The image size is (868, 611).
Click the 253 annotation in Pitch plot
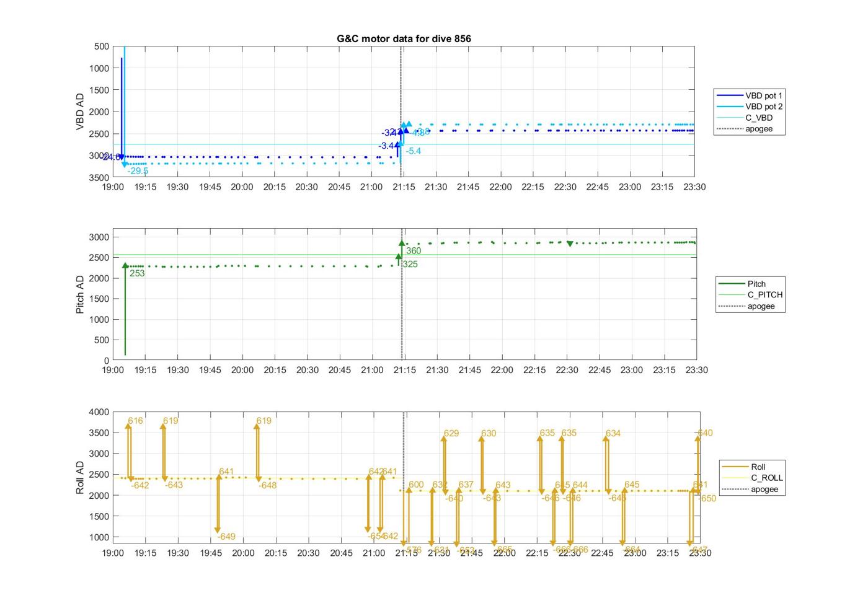[137, 273]
